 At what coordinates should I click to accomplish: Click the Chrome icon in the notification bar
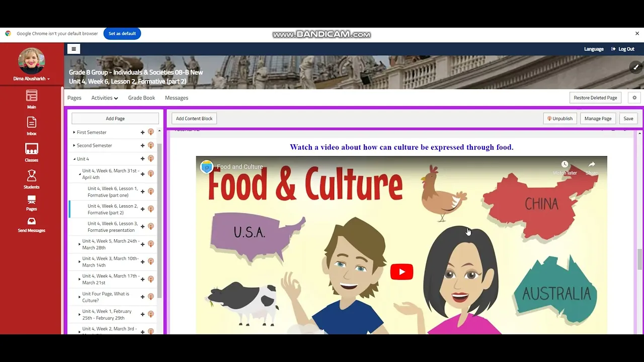tap(8, 34)
